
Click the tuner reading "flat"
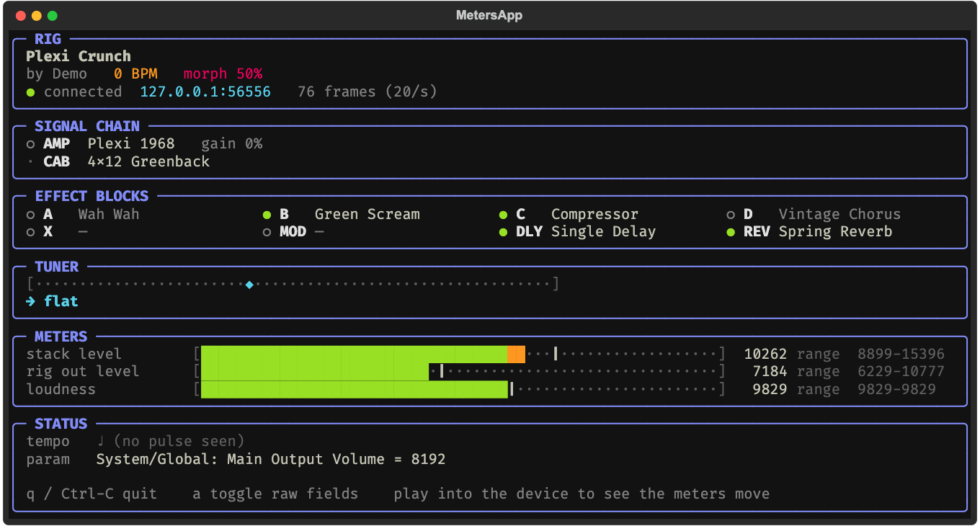coord(61,301)
